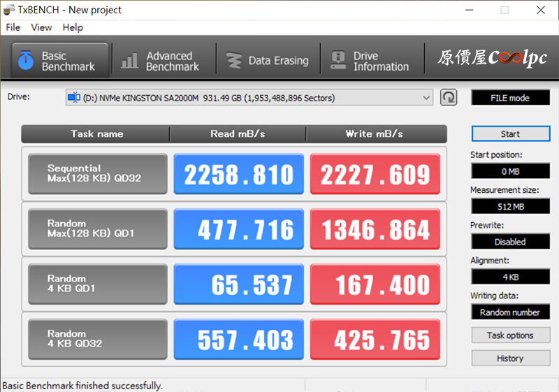559x392 pixels.
Task: Toggle the Random Max(128 KB) QD1 task
Action: 97,229
